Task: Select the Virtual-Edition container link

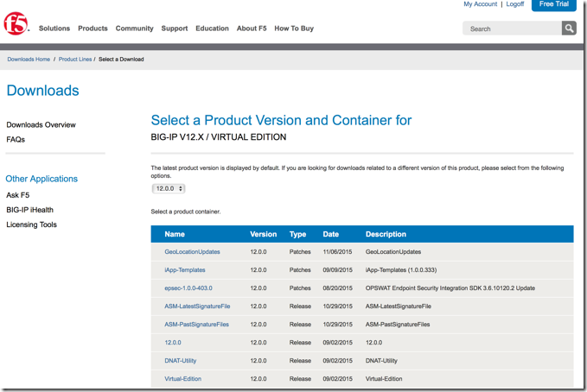Action: click(x=185, y=379)
